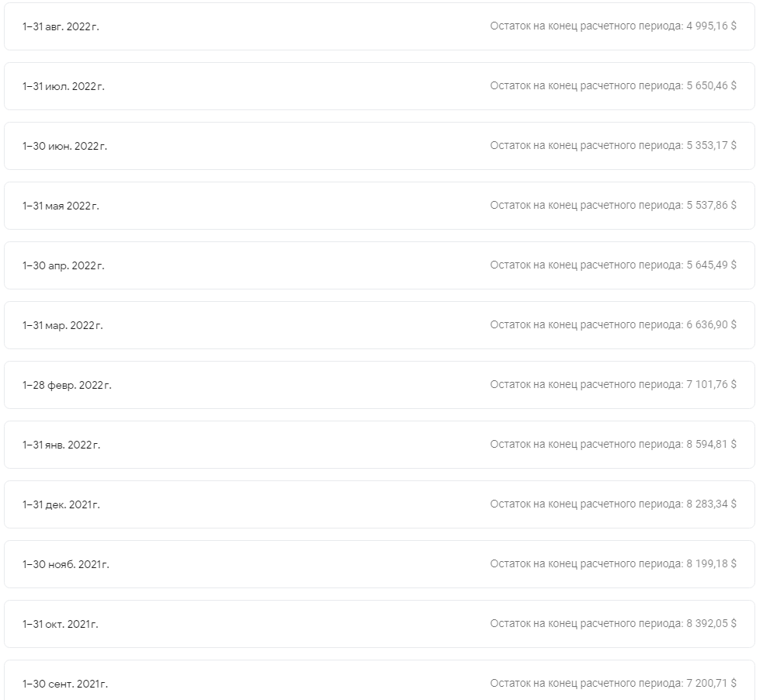This screenshot has height=700, width=763.
Task: Expand the 1–31 дек. 2021 г. card
Action: pyautogui.click(x=379, y=504)
